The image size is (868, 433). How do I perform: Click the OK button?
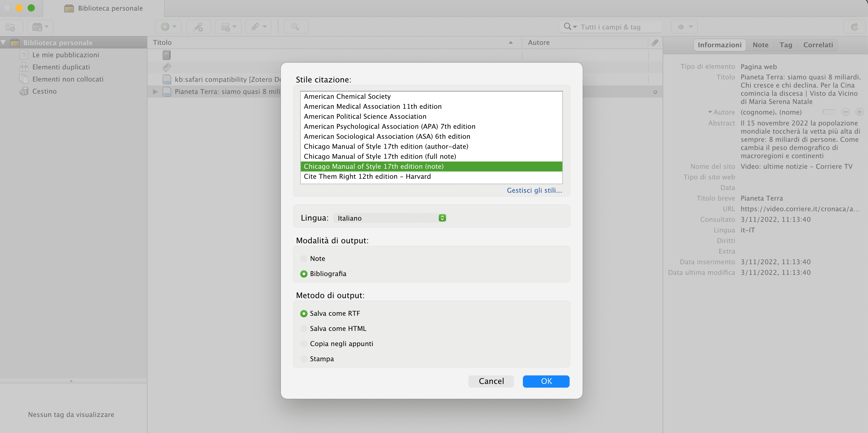tap(546, 381)
